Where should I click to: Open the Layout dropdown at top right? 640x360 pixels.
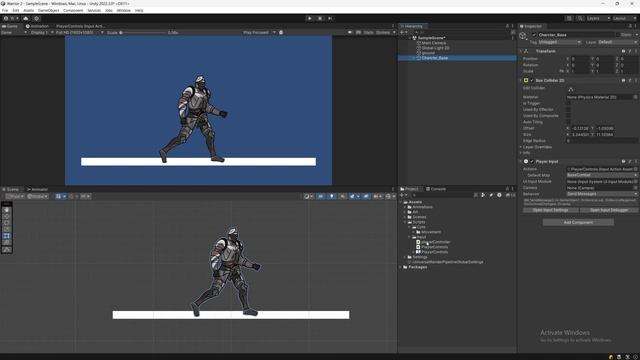624,18
